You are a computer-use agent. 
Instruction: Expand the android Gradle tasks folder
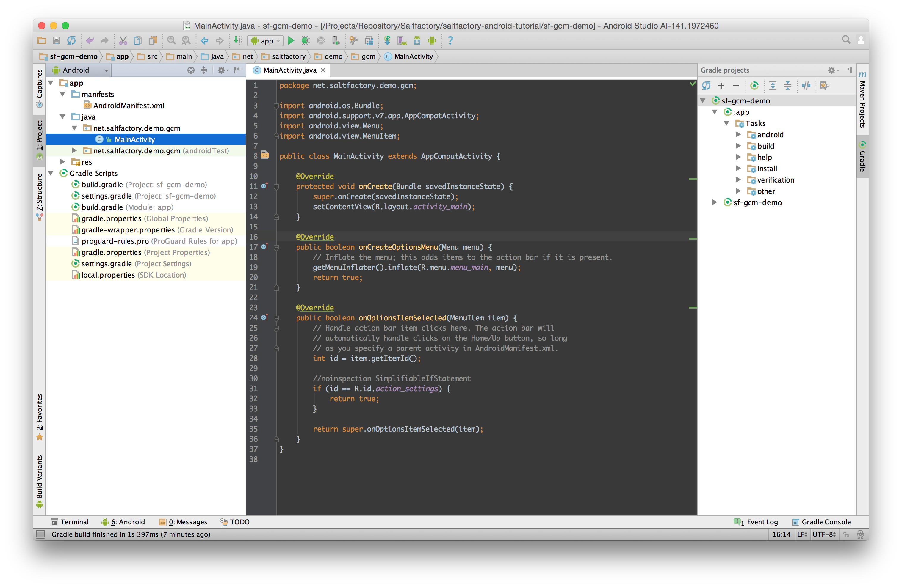(x=738, y=134)
